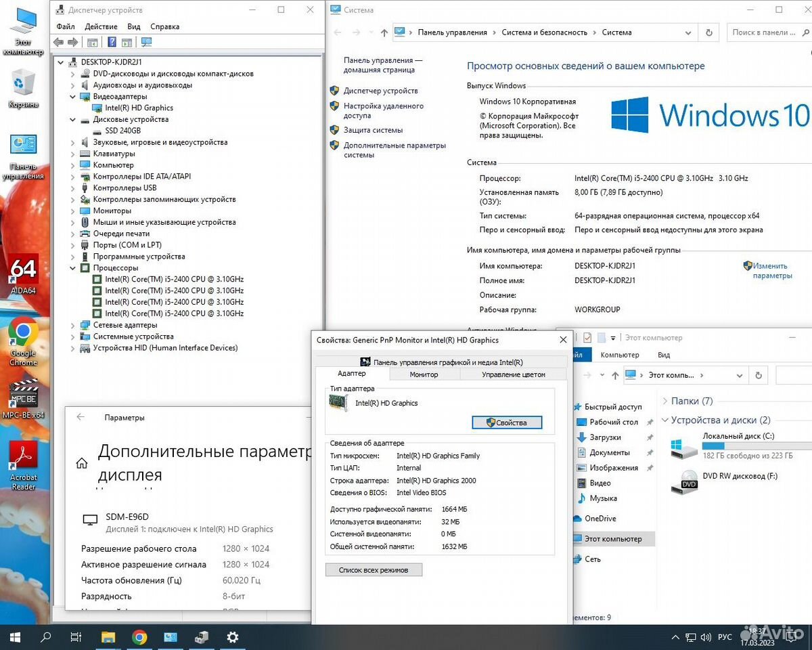The image size is (812, 650).
Task: Expand DVD-дисководы и дисководы компакт-дисков node
Action: (x=73, y=73)
